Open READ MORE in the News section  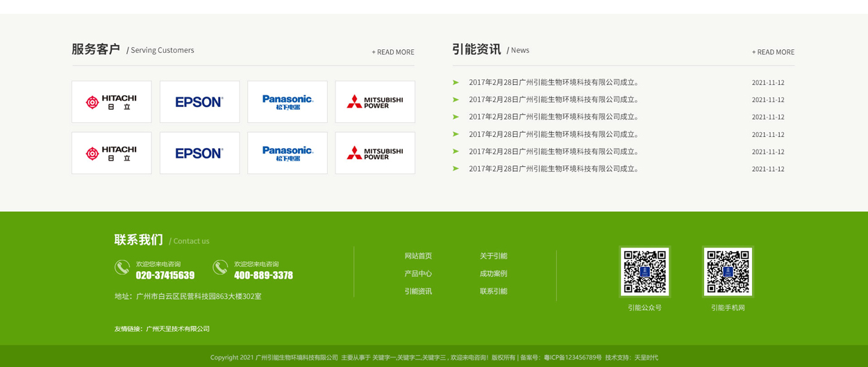pos(773,52)
